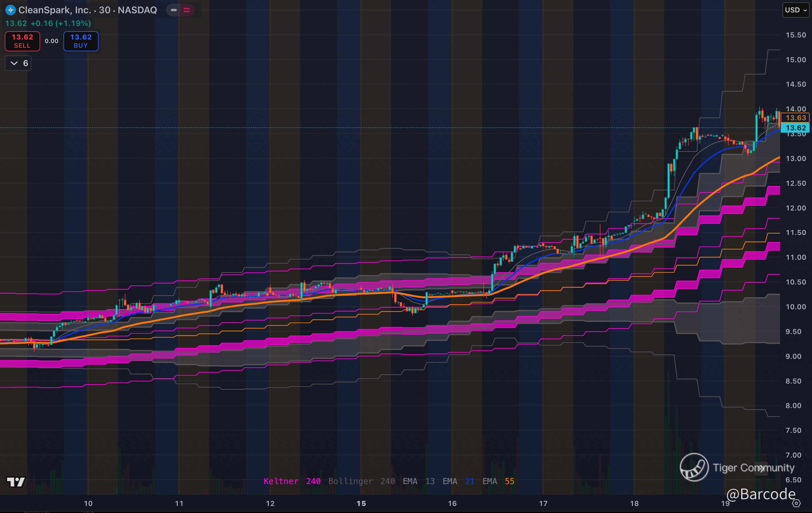Click the CleanSpark blue star logo icon

click(10, 10)
